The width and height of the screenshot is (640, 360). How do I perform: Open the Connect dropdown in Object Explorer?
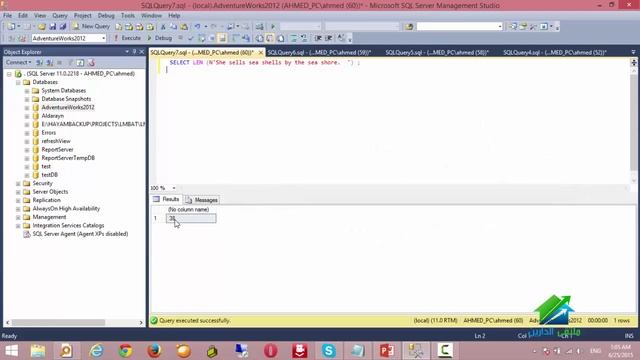tap(18, 62)
